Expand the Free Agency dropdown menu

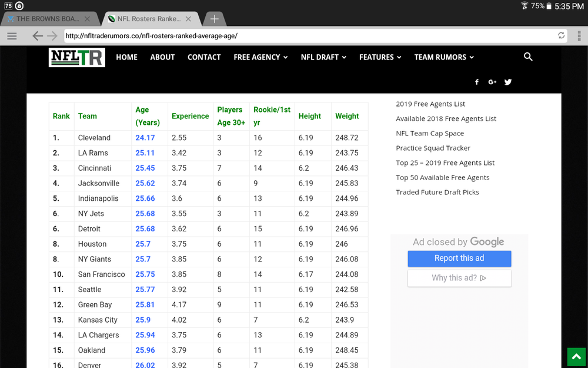point(260,57)
